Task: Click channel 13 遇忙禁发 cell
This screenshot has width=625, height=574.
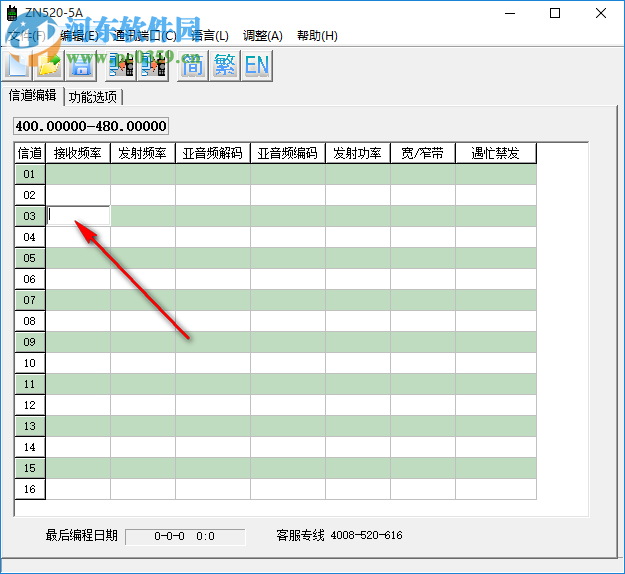Action: coord(496,426)
